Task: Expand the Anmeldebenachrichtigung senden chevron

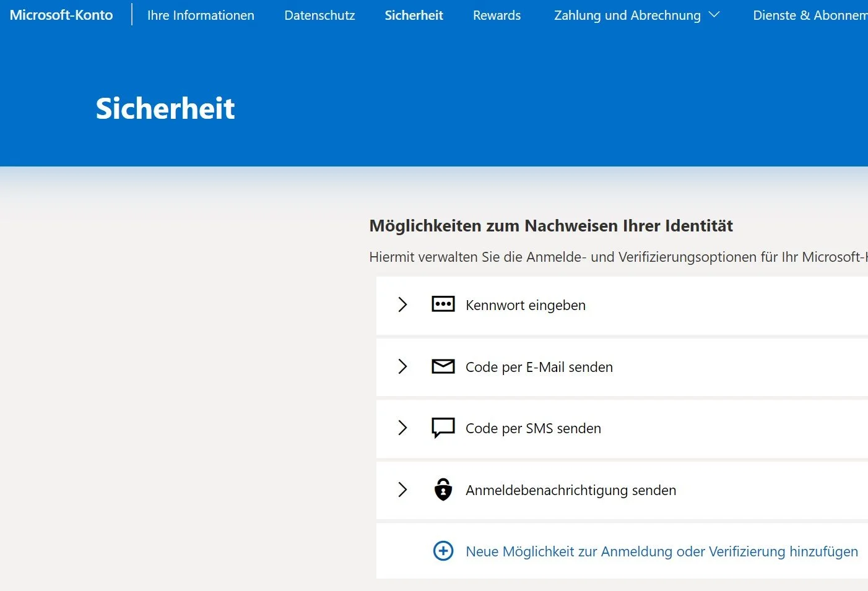Action: [x=402, y=490]
